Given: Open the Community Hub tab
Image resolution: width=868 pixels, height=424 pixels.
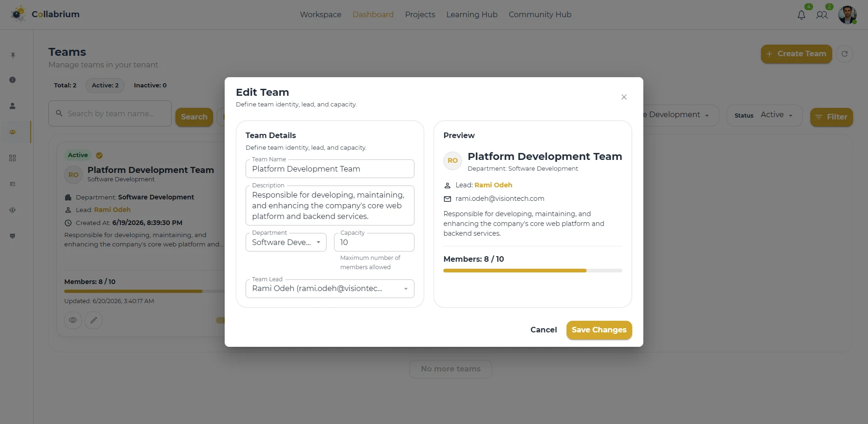Looking at the screenshot, I should tap(540, 14).
